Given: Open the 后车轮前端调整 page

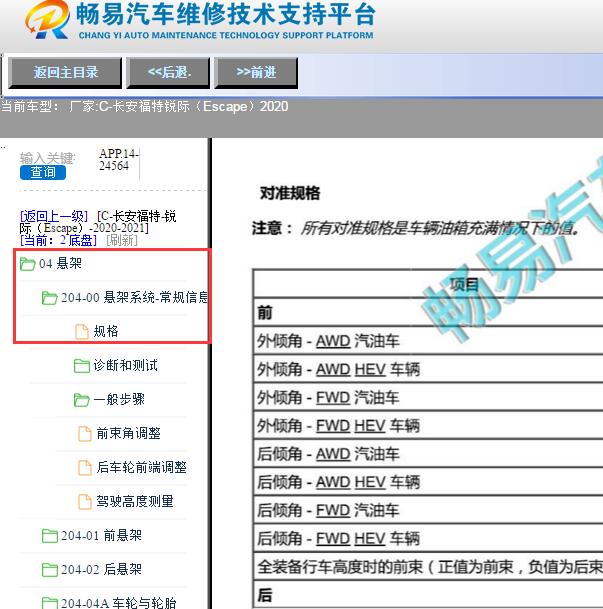Looking at the screenshot, I should 141,467.
